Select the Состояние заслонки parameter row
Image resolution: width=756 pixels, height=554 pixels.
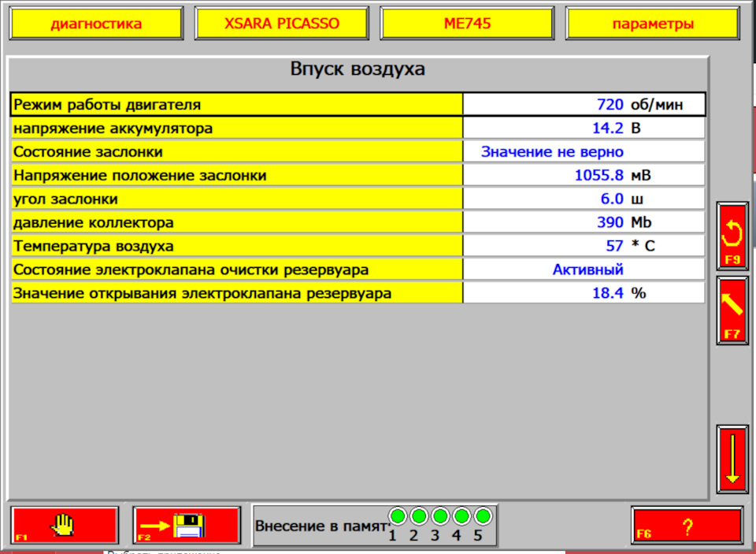pyautogui.click(x=236, y=151)
